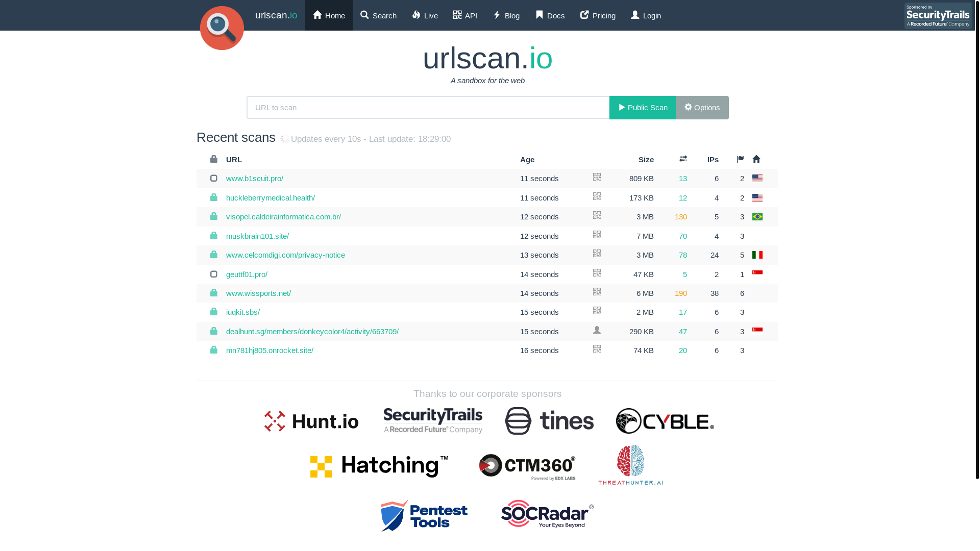
Task: Click lock icon for huckleberrymedical.health
Action: point(214,197)
